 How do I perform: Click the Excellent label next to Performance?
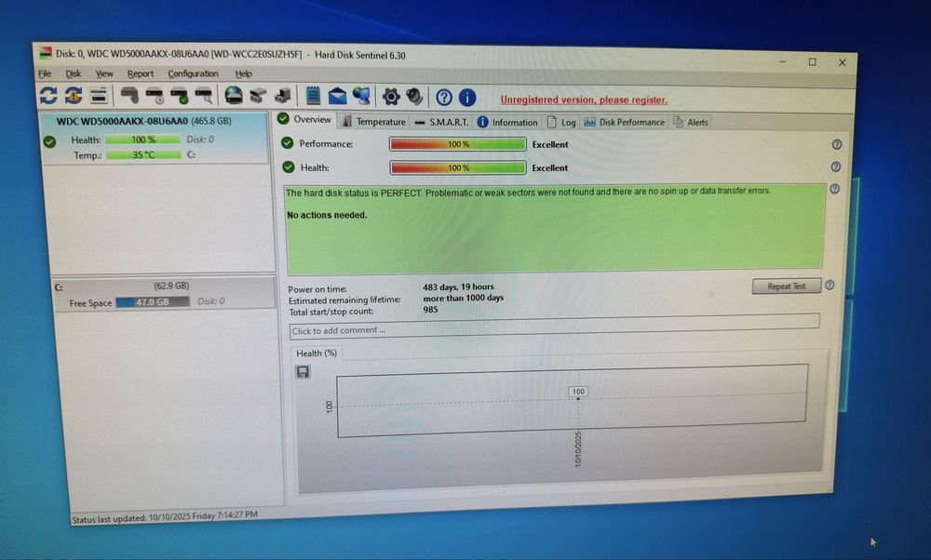click(550, 144)
